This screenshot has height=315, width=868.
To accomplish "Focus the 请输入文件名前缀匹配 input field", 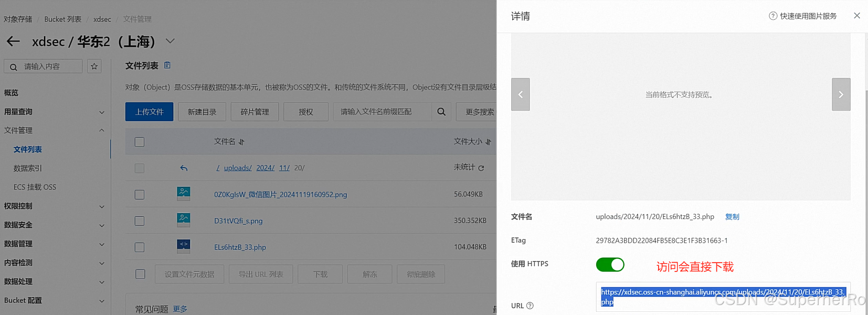I will [x=383, y=112].
